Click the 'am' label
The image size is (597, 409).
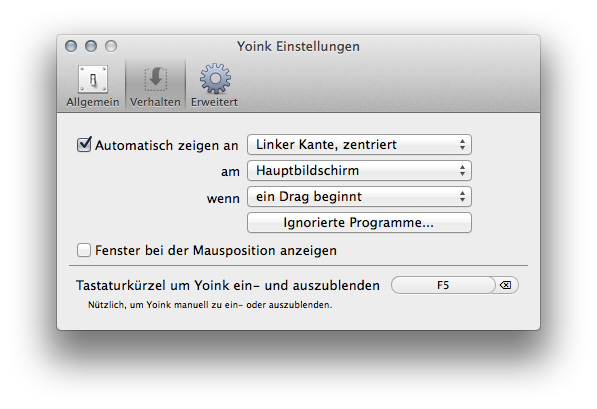pos(230,172)
